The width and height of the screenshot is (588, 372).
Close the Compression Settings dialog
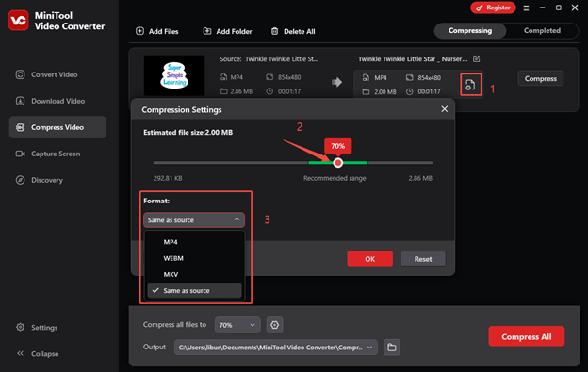point(445,109)
